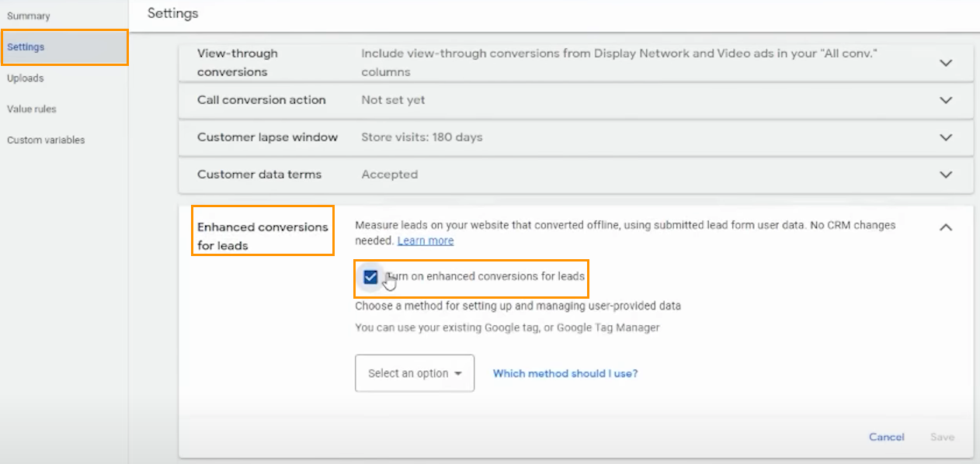
Task: Expand the Customer data terms chevron
Action: pyautogui.click(x=946, y=175)
